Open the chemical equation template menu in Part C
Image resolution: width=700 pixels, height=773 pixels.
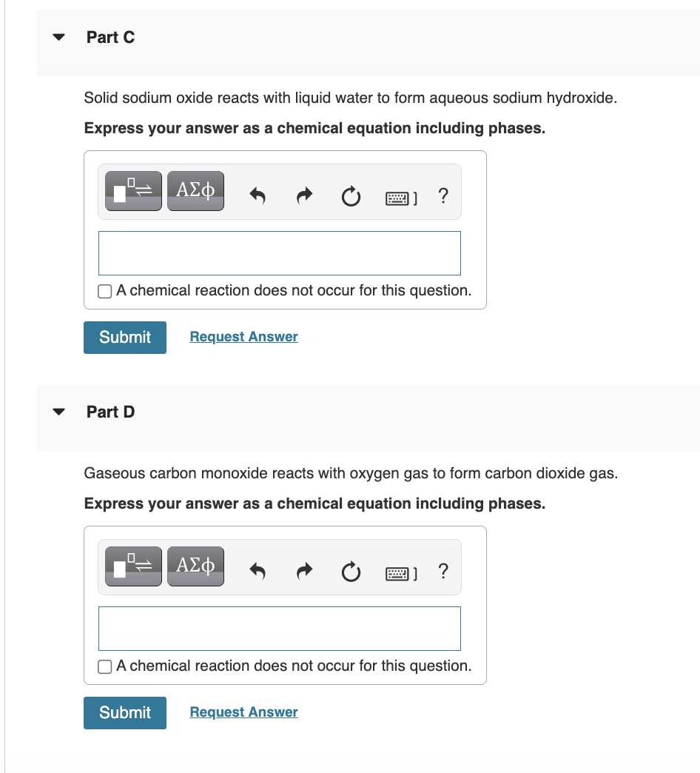[133, 190]
